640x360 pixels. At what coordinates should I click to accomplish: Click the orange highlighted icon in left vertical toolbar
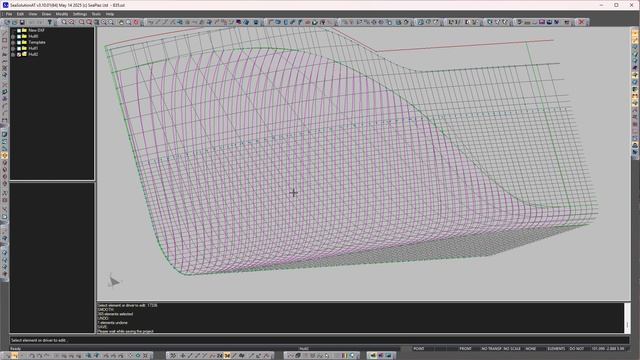pos(4,156)
